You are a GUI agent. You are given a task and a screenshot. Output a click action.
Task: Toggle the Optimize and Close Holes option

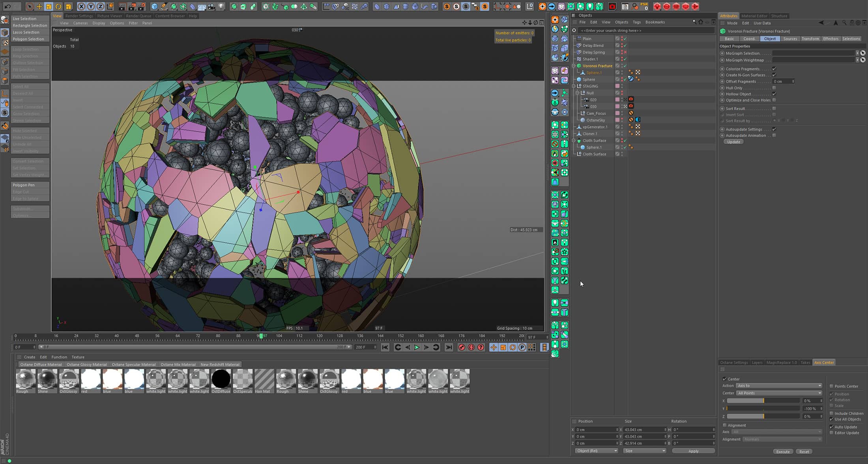(x=775, y=100)
